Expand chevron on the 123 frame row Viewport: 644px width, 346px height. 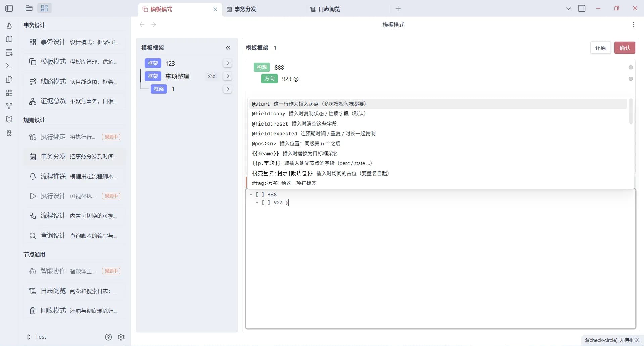click(228, 63)
